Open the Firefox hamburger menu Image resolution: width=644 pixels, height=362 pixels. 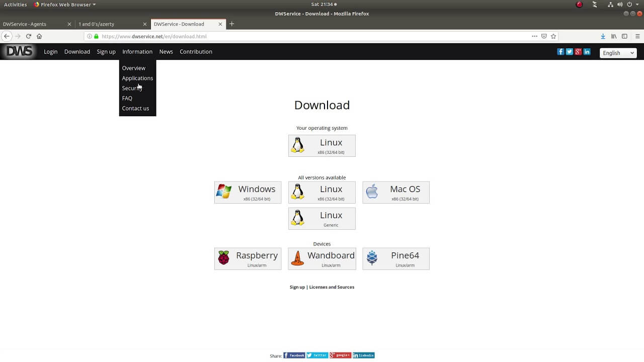click(x=637, y=36)
